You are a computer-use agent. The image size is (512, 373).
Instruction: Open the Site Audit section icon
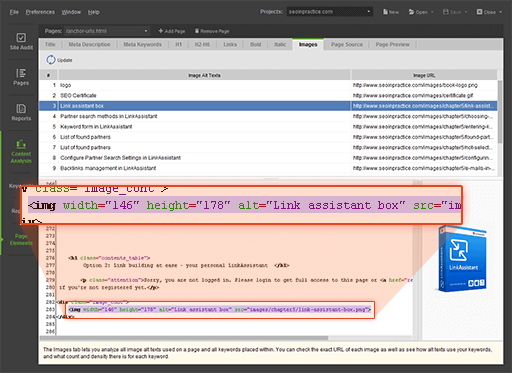21,38
